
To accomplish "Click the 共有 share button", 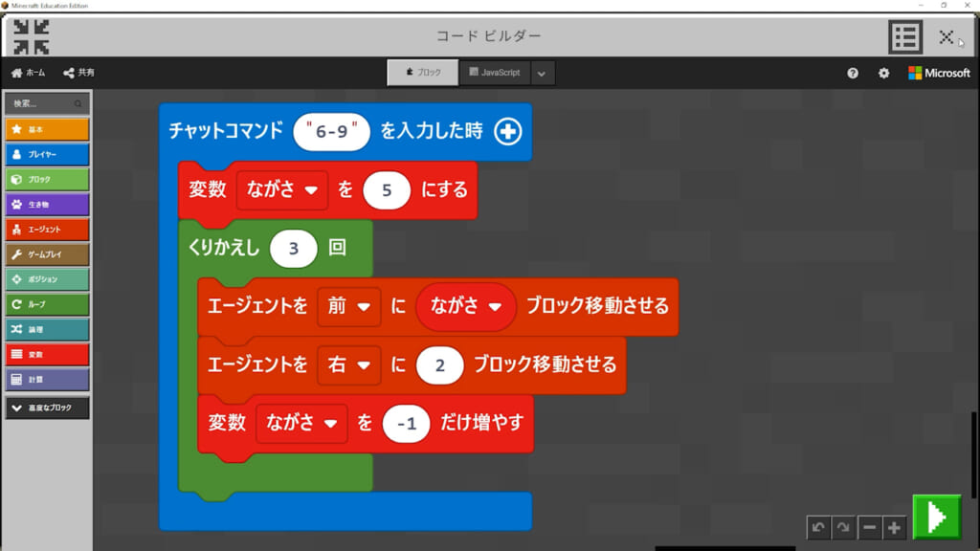I will (x=78, y=73).
